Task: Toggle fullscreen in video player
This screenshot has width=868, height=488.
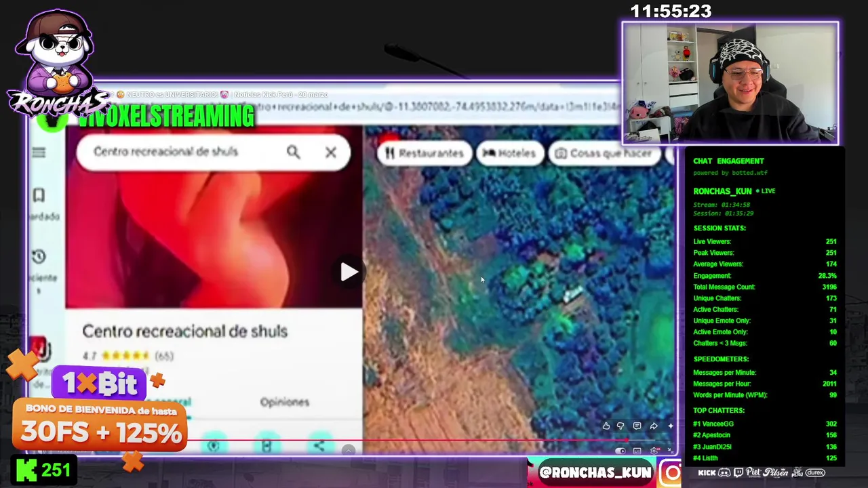Action: (669, 451)
